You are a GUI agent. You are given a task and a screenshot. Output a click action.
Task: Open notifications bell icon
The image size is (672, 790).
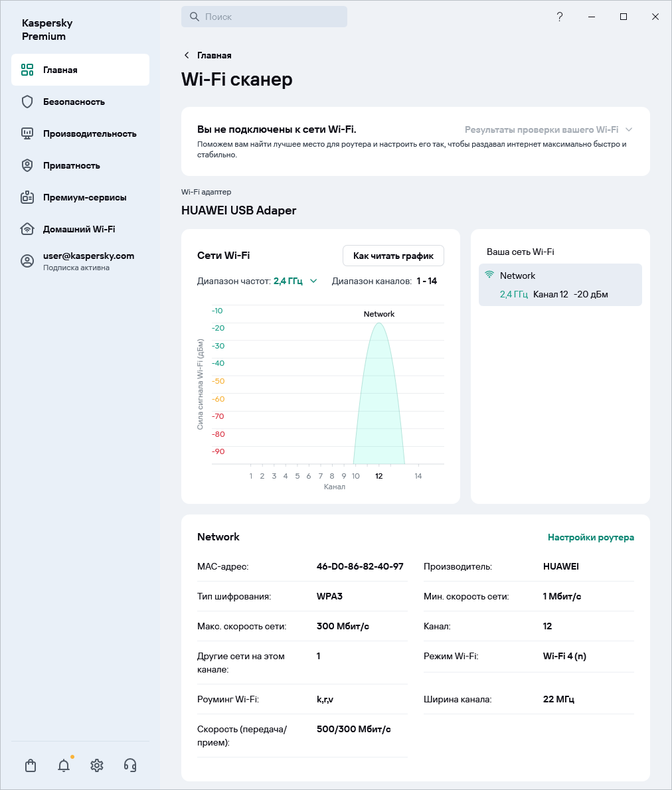pos(64,765)
